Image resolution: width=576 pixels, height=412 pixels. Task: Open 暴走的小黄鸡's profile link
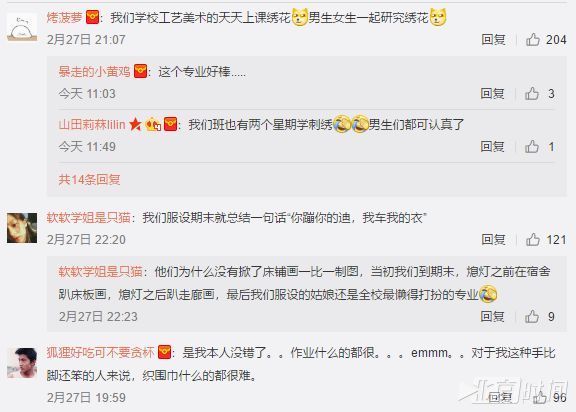coord(94,71)
